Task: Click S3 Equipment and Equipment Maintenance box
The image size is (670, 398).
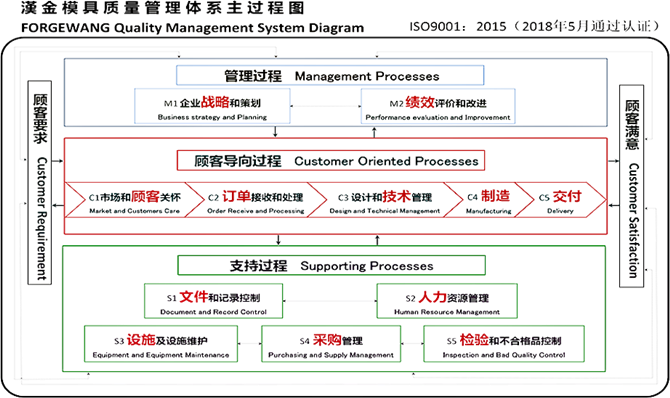Action: (x=161, y=344)
